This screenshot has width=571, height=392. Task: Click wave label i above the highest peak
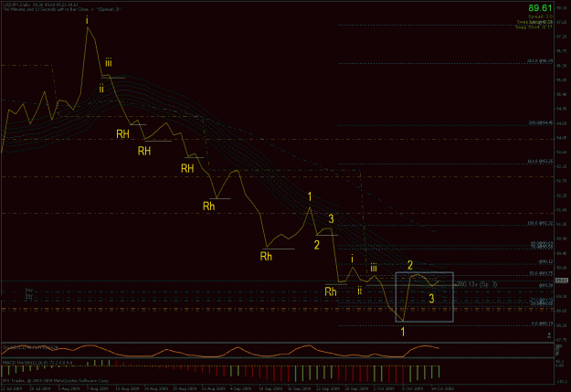87,20
